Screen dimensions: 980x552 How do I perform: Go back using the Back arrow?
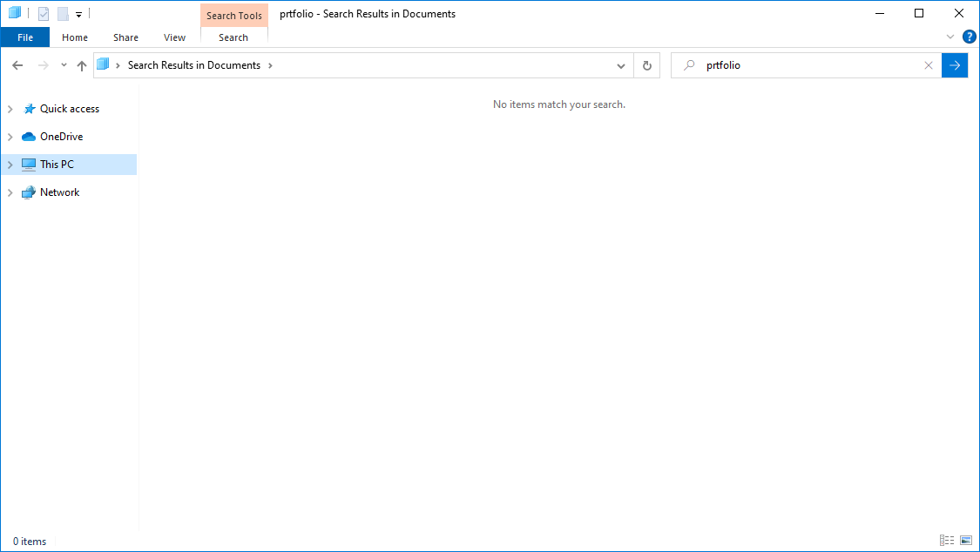[x=17, y=65]
